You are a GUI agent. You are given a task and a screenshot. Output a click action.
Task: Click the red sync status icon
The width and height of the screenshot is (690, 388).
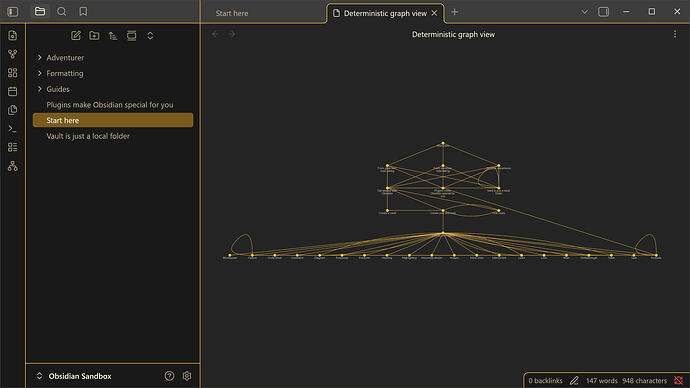(679, 381)
